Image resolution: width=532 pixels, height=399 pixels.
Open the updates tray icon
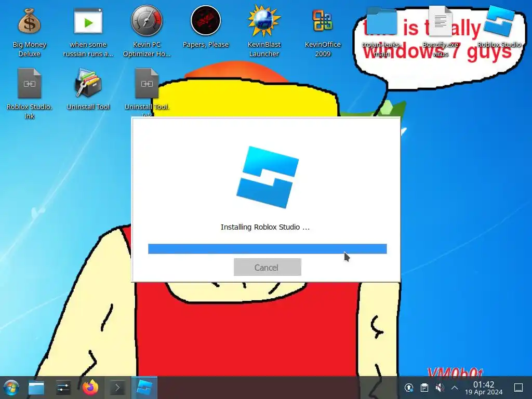click(409, 388)
